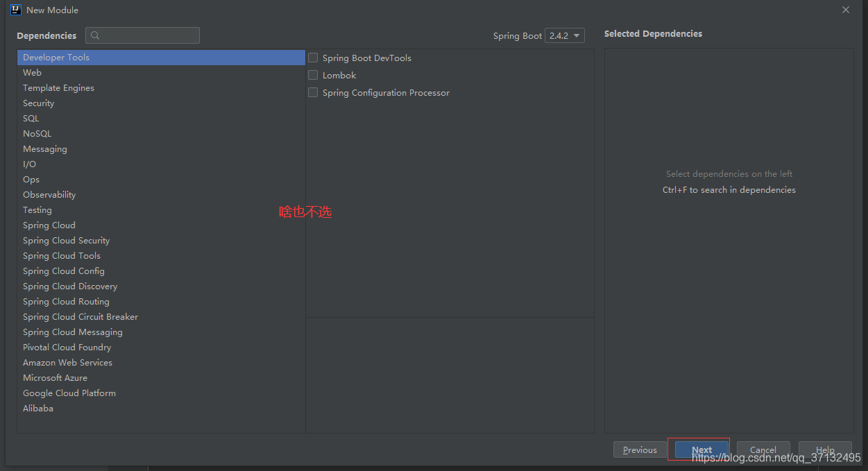Image resolution: width=868 pixels, height=471 pixels.
Task: Select the Observability category
Action: tap(161, 195)
